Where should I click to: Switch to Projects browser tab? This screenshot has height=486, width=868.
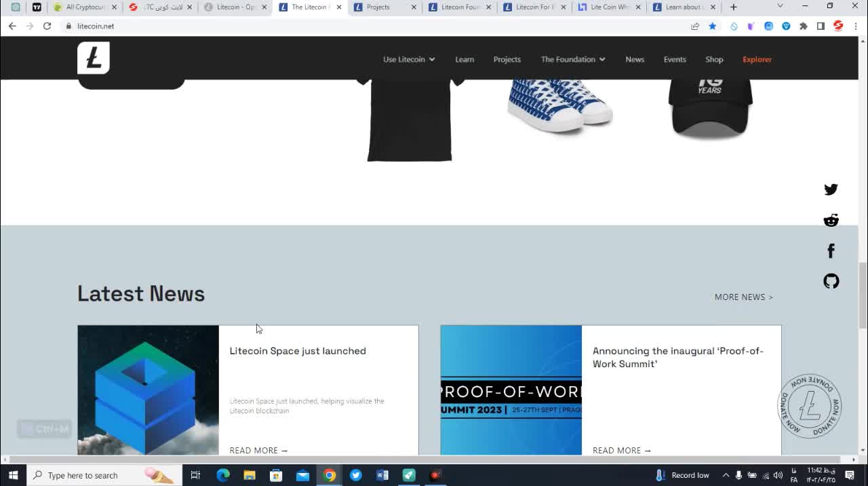[383, 7]
